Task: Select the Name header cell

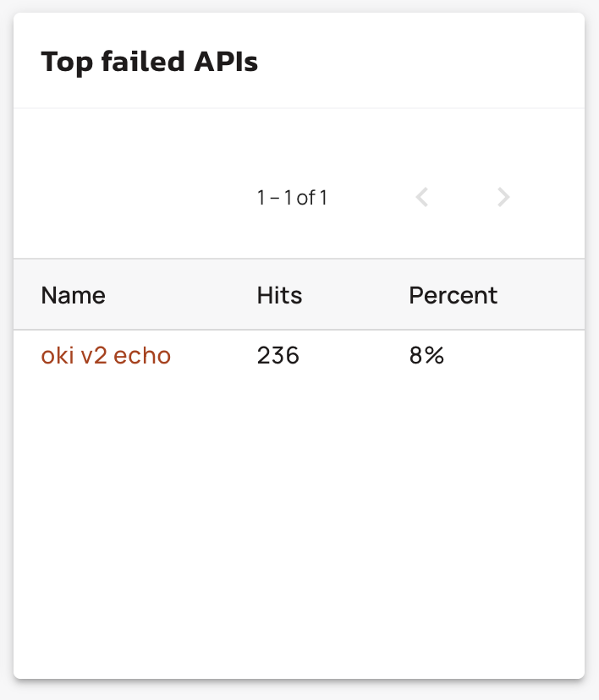Action: pyautogui.click(x=74, y=295)
